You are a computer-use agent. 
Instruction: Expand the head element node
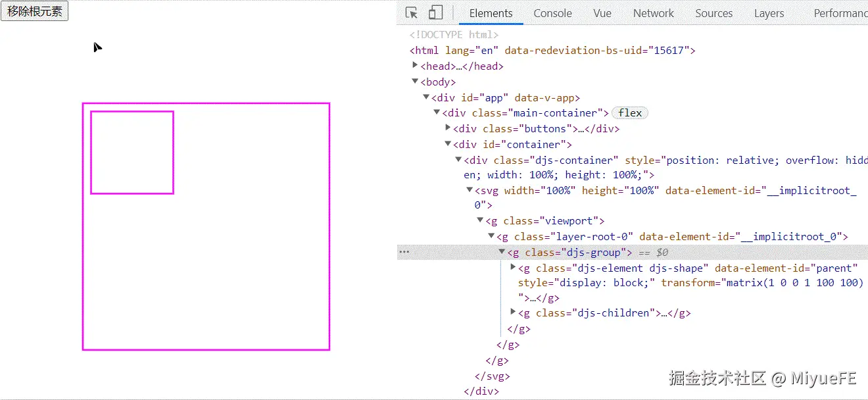415,66
